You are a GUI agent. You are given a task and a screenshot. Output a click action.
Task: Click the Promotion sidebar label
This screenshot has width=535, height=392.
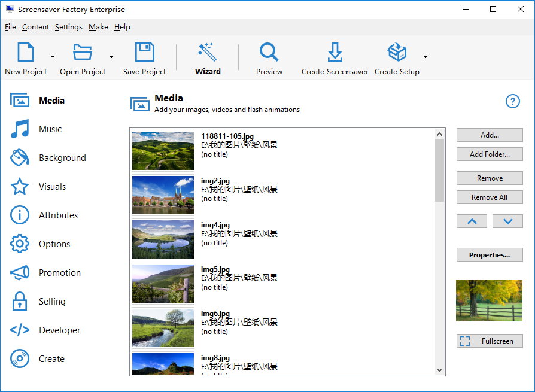click(60, 272)
